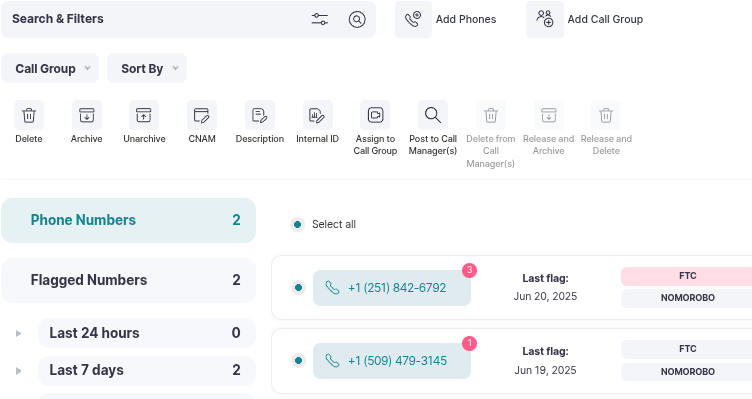Screen dimensions: 752x399
Task: Open the filter sliders icon in search bar
Action: point(319,19)
